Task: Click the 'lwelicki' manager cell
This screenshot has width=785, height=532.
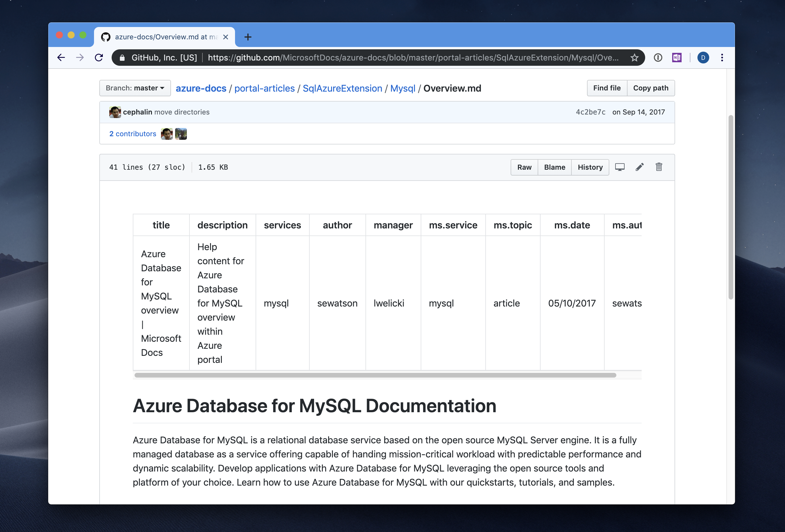Action: tap(393, 303)
